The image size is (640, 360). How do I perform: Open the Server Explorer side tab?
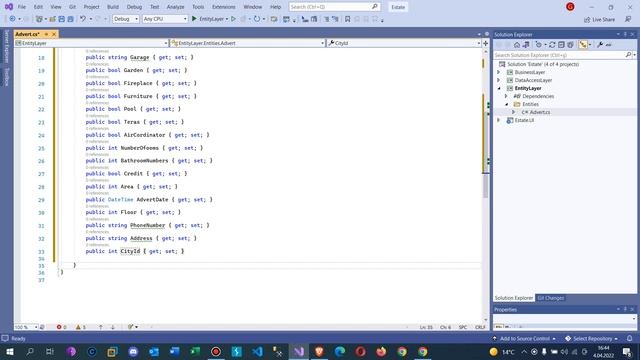pos(7,46)
